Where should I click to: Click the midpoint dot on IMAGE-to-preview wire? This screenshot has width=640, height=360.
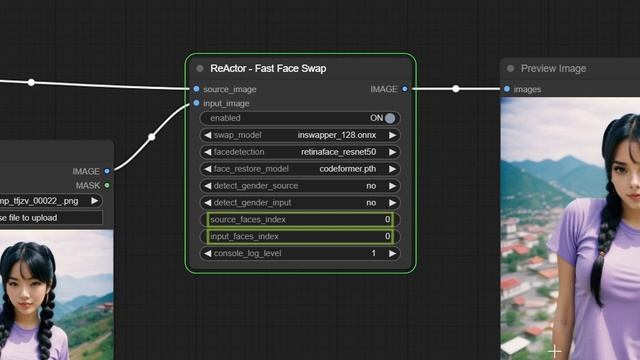tap(456, 89)
